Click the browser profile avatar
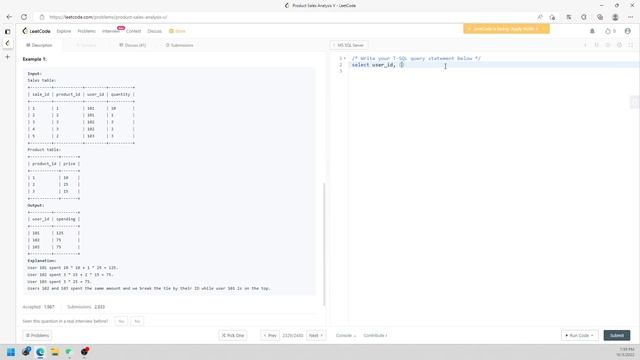This screenshot has width=640, height=360. 615,17
